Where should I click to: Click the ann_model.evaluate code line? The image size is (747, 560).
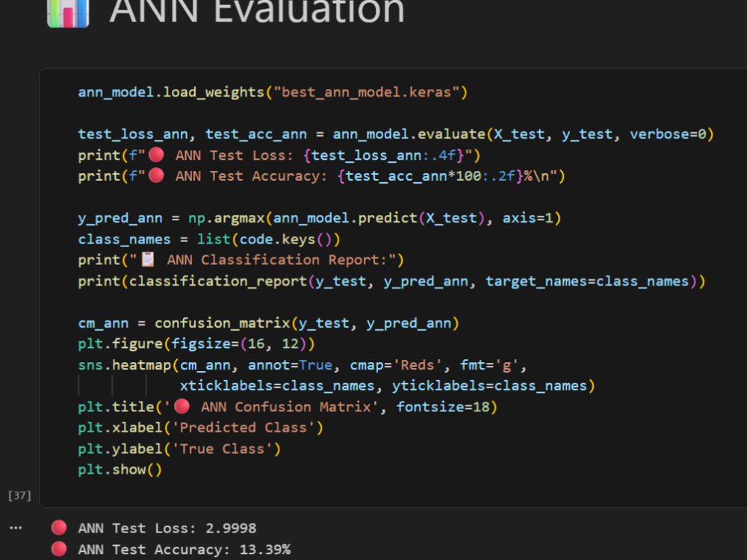[x=396, y=134]
